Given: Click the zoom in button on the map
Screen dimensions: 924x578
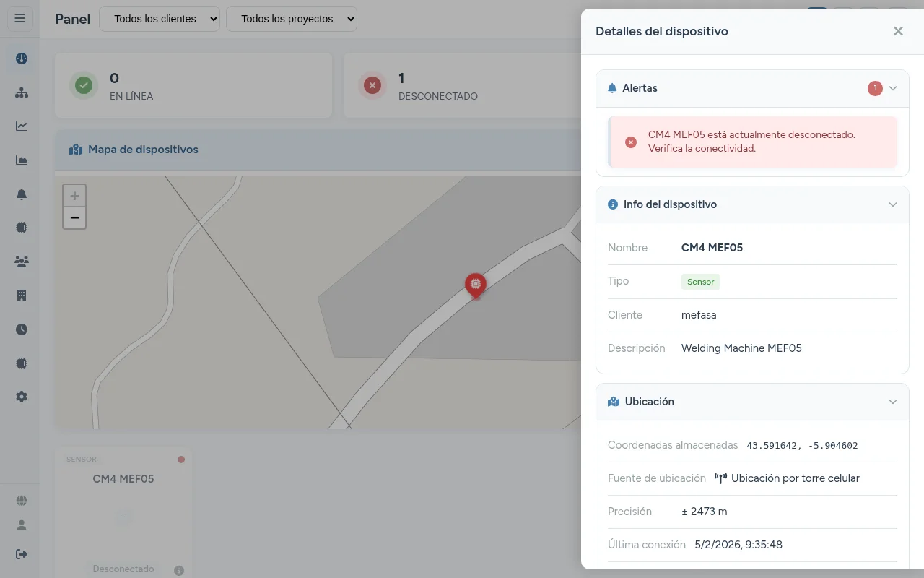Looking at the screenshot, I should coord(74,195).
